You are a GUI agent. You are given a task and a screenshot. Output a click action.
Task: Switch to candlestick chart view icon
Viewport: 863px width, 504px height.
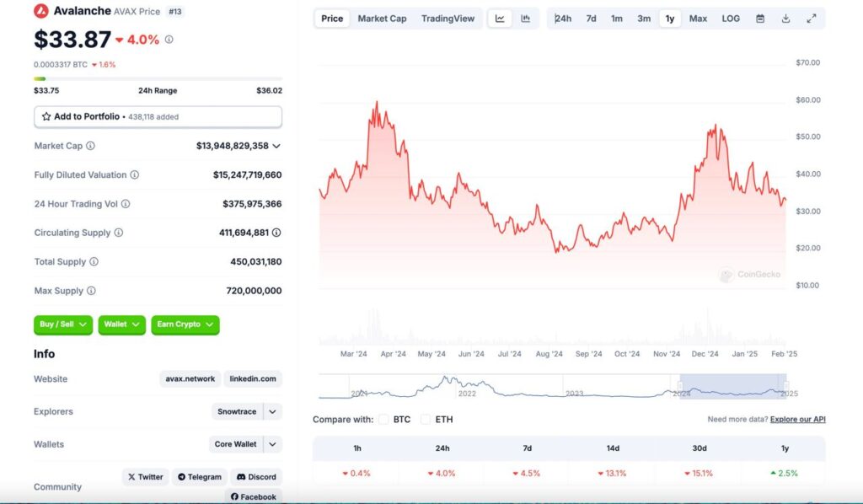pos(526,19)
